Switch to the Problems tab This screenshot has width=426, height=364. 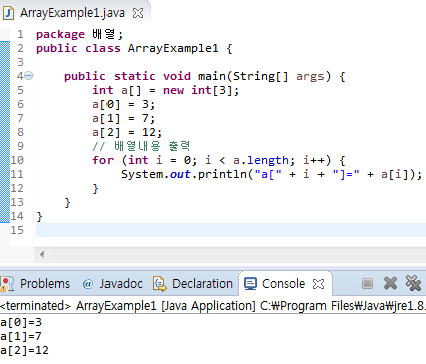pyautogui.click(x=45, y=284)
